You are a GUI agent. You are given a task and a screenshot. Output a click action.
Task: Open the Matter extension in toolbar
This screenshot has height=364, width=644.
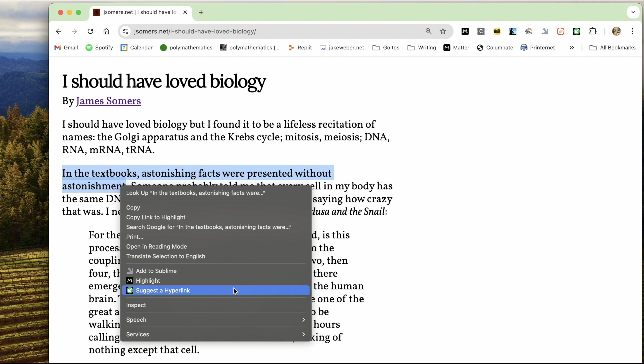pyautogui.click(x=465, y=31)
